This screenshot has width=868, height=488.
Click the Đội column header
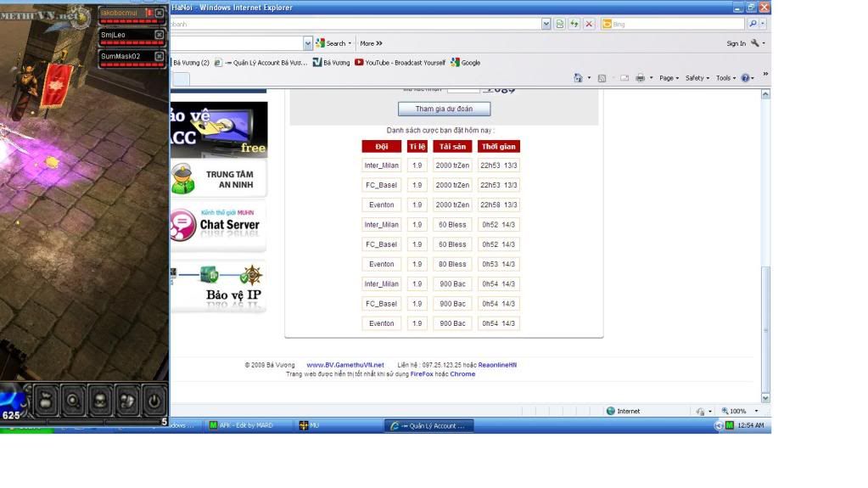pos(382,146)
